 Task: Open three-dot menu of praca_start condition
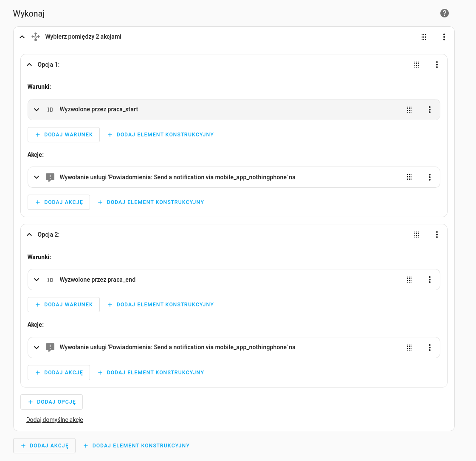tap(430, 110)
